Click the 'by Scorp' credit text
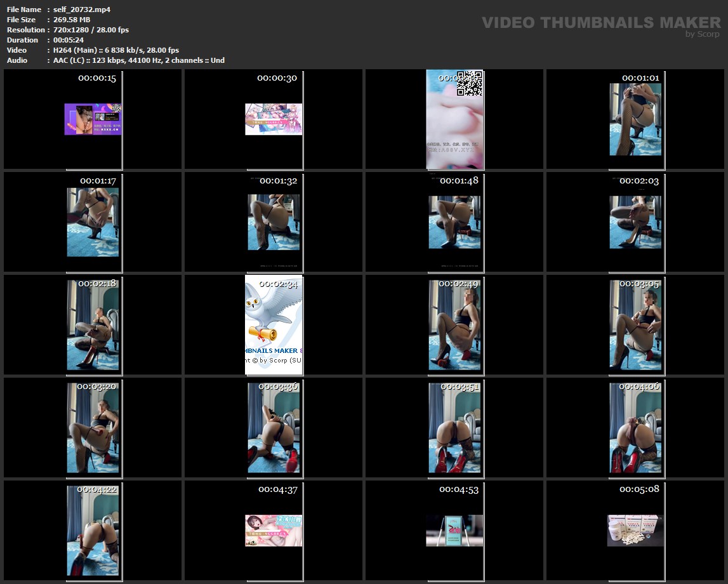Viewport: 728px width, 584px height. pos(702,34)
